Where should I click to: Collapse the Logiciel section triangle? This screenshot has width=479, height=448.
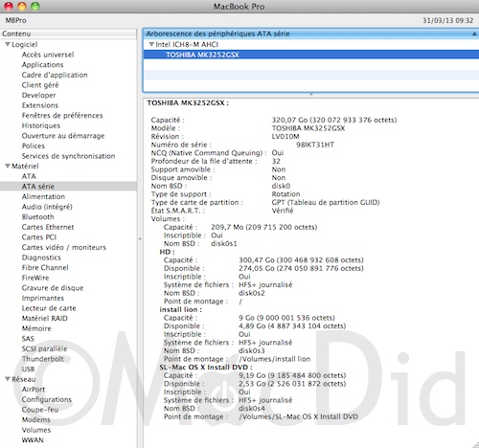point(8,44)
